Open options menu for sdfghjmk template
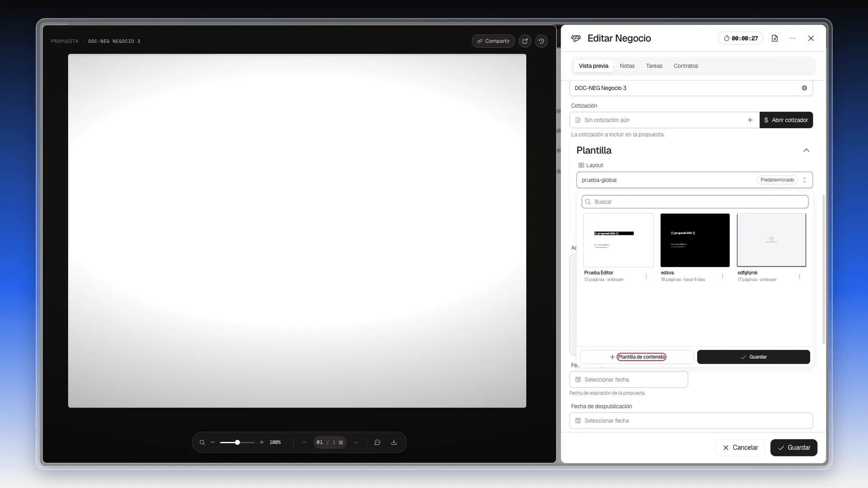This screenshot has width=868, height=488. pyautogui.click(x=799, y=277)
